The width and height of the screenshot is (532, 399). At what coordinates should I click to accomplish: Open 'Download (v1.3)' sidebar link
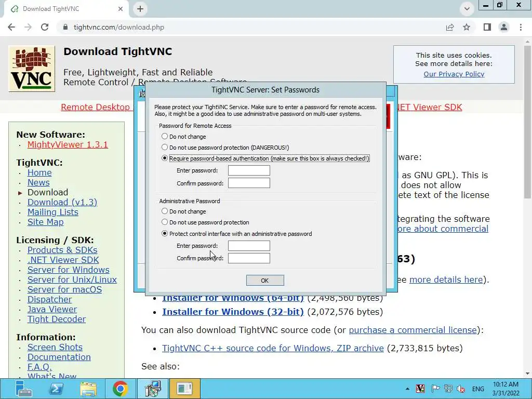(x=62, y=202)
